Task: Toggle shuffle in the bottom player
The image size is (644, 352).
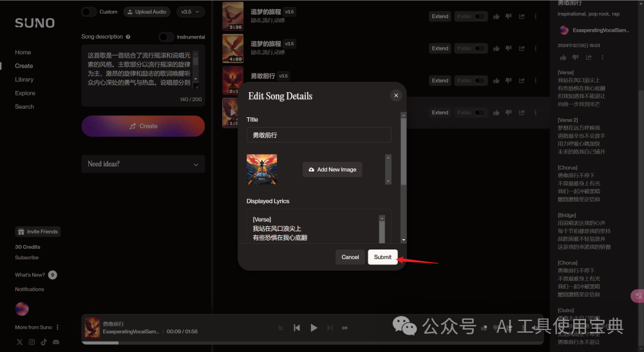Action: (x=281, y=328)
